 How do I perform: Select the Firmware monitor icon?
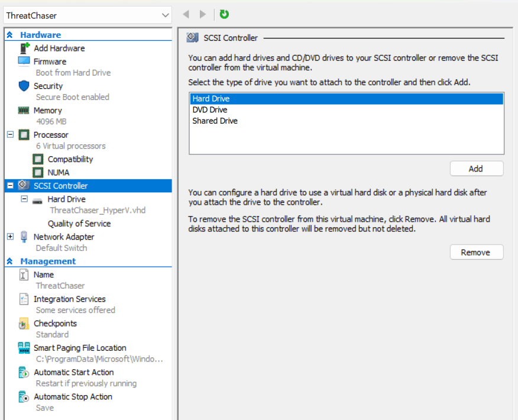point(24,62)
